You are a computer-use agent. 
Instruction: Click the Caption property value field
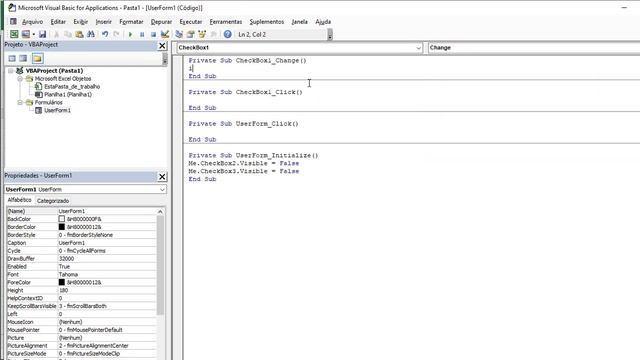(x=107, y=243)
